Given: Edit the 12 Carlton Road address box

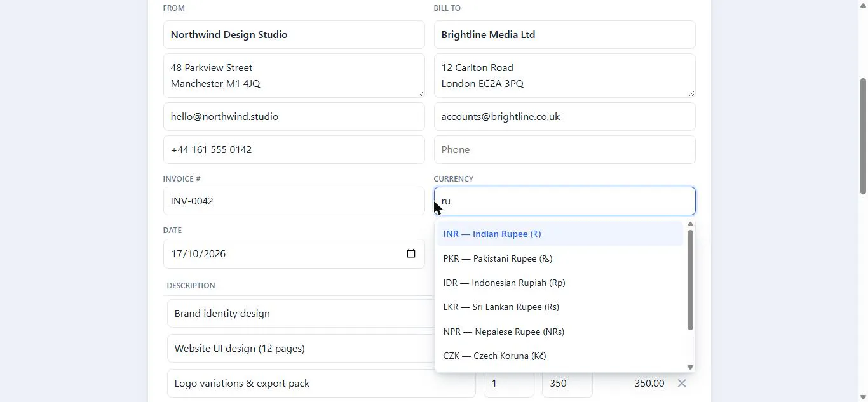Looking at the screenshot, I should (x=564, y=76).
